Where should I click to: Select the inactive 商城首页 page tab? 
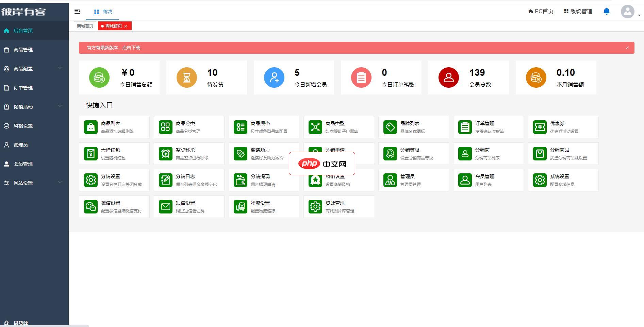pos(85,26)
